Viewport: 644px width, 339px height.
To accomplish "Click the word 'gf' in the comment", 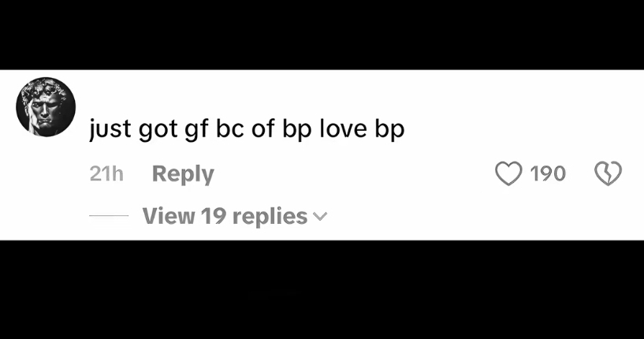I will coord(196,130).
